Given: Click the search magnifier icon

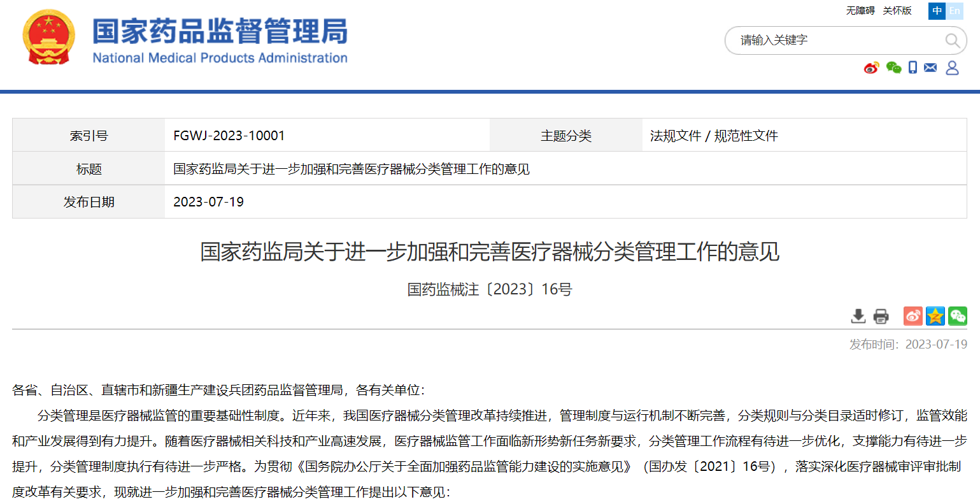Looking at the screenshot, I should coord(952,41).
